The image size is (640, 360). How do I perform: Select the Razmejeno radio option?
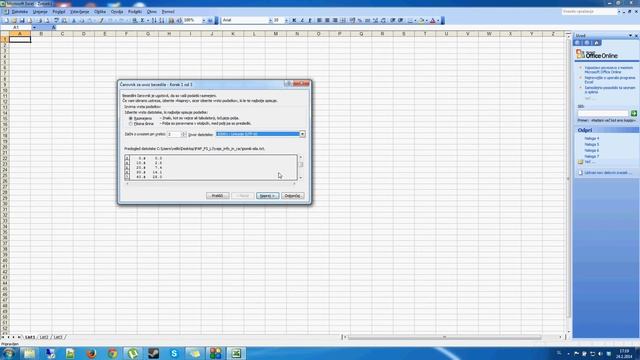(131, 118)
